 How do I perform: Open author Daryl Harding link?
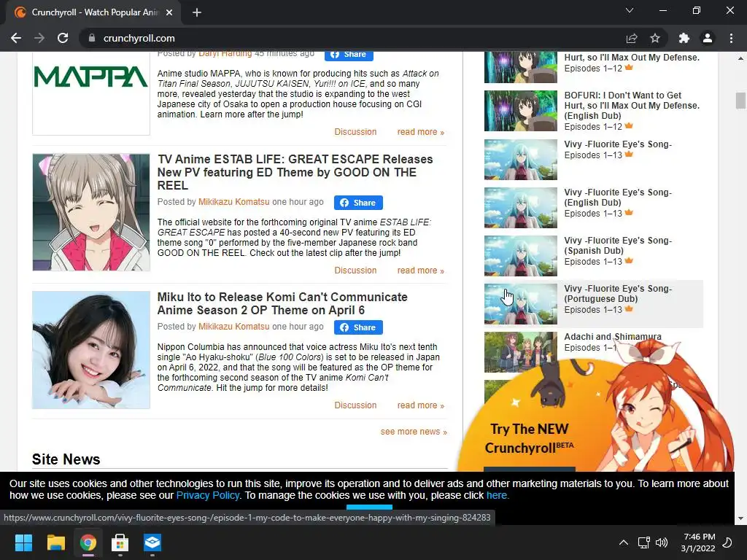[x=225, y=54]
